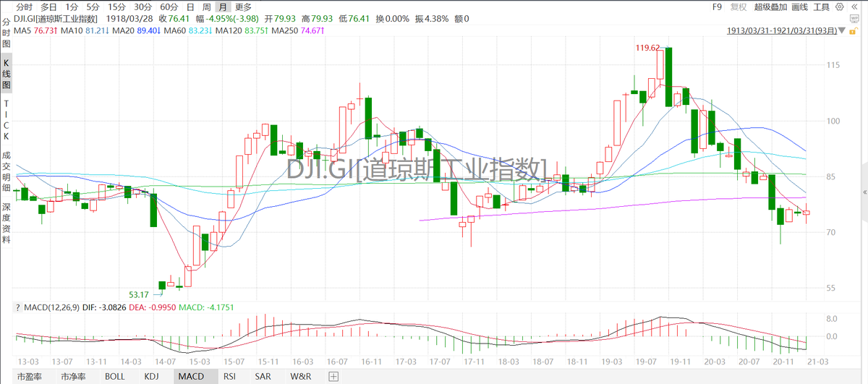Click 15-11 time axis label

click(x=268, y=361)
